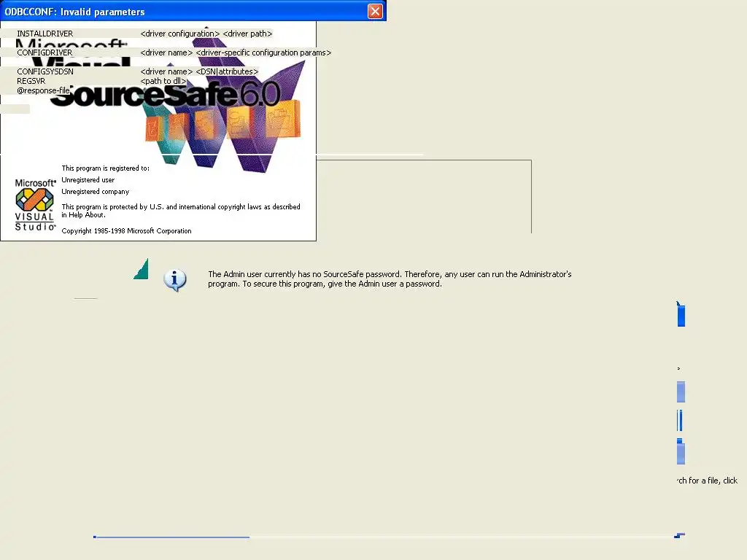Click the Admin user password warning message
Image resolution: width=747 pixels, height=560 pixels.
pos(390,279)
